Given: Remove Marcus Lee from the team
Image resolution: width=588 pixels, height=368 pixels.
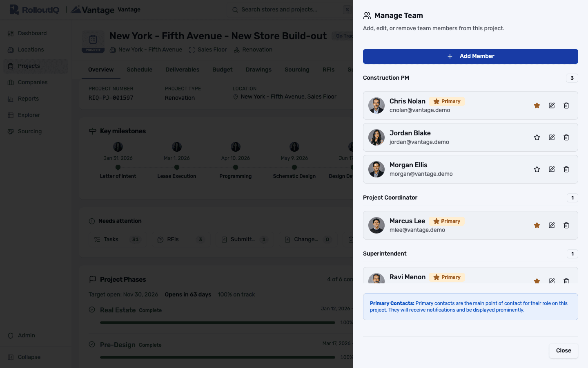Looking at the screenshot, I should 566,225.
